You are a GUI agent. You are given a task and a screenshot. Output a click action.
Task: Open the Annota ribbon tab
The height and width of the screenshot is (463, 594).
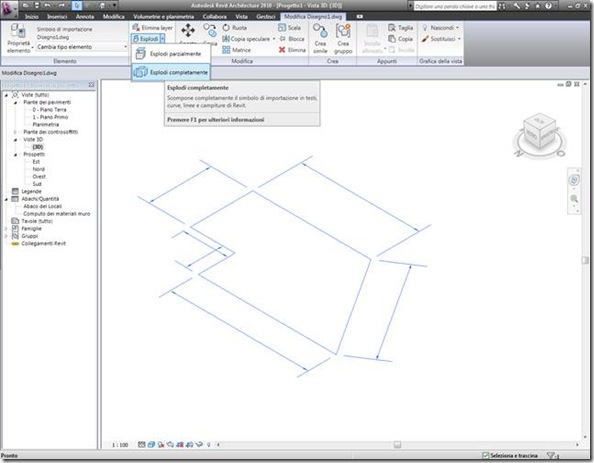pyautogui.click(x=85, y=17)
